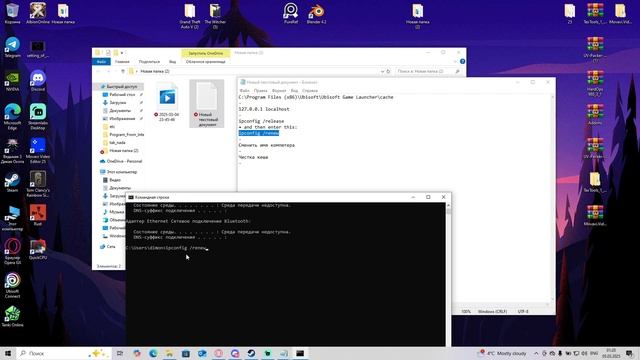The height and width of the screenshot is (360, 640).
Task: Select the Program_From_Inte folder in sidebar
Action: 124,134
